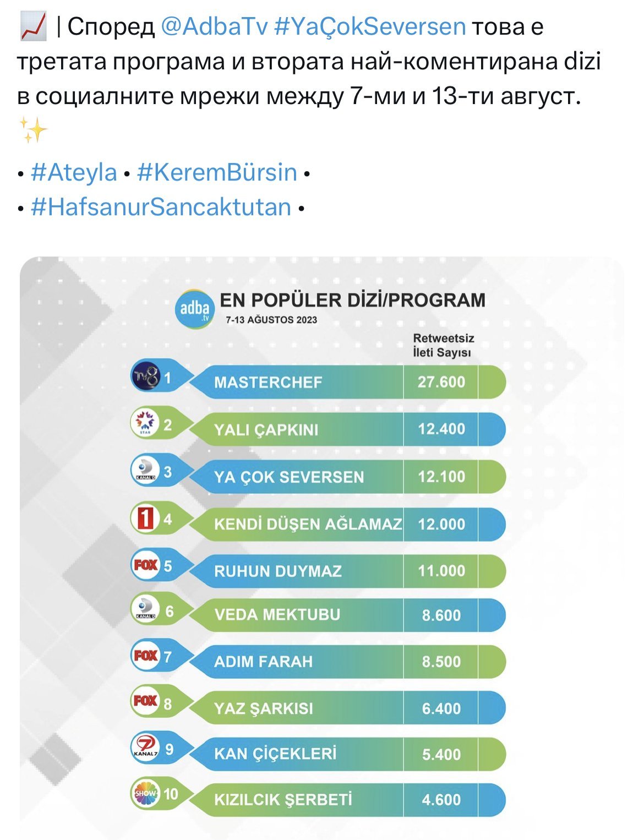Open the #KeremBürsin hashtag

tap(217, 173)
